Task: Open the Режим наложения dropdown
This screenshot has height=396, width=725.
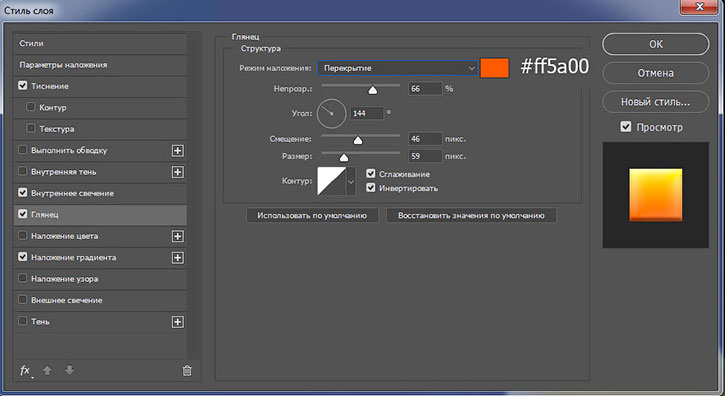Action: click(397, 68)
